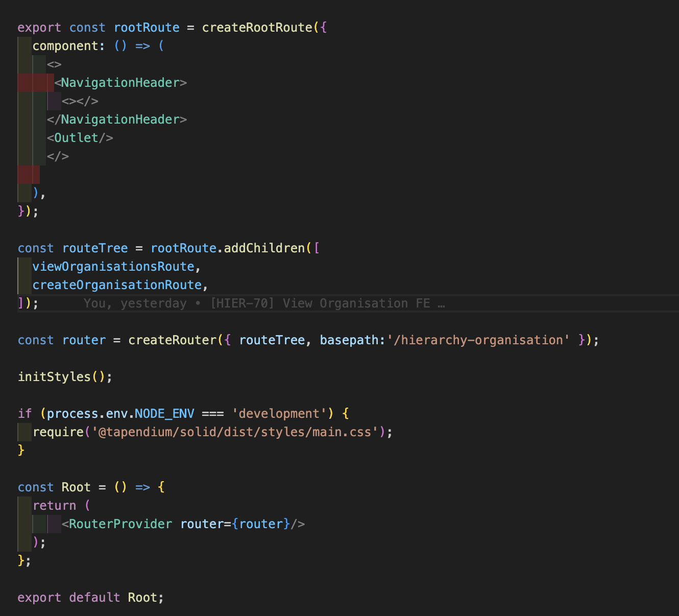Click the createRootRoute function call
The width and height of the screenshot is (679, 616).
pos(257,28)
